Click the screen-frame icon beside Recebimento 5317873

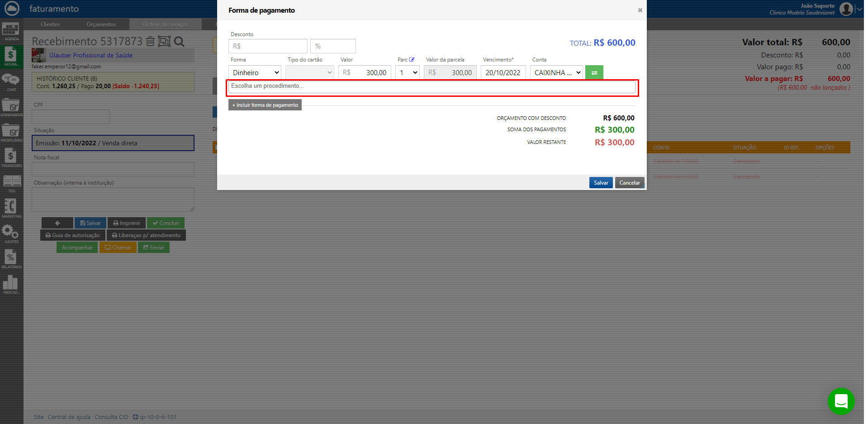coord(164,42)
